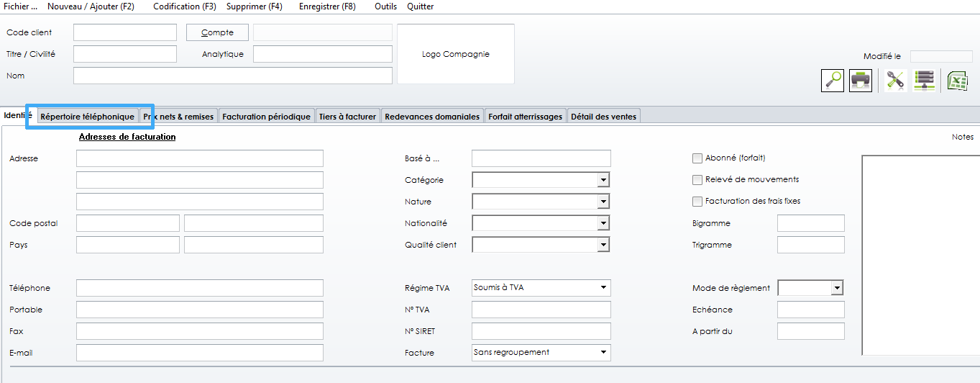Click the Compte button
Viewport: 980px width, 383px height.
point(217,32)
